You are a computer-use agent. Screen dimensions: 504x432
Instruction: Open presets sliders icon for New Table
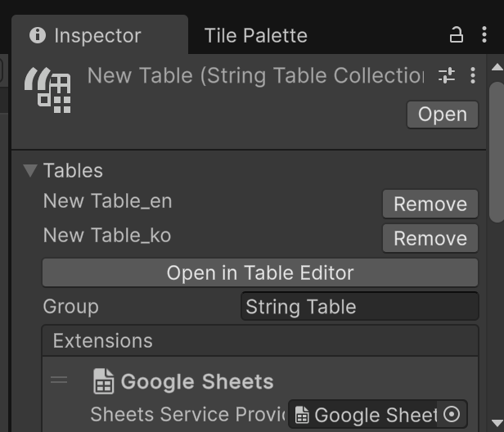(447, 76)
